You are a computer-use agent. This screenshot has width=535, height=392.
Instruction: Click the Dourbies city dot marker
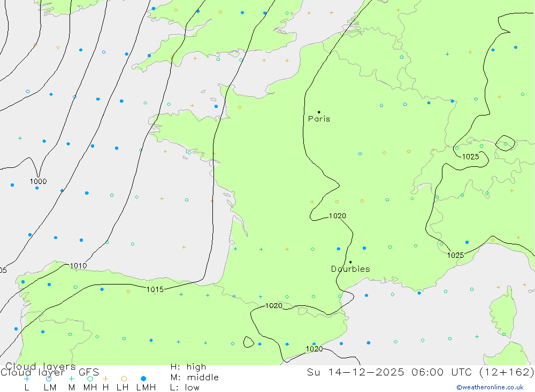point(350,262)
